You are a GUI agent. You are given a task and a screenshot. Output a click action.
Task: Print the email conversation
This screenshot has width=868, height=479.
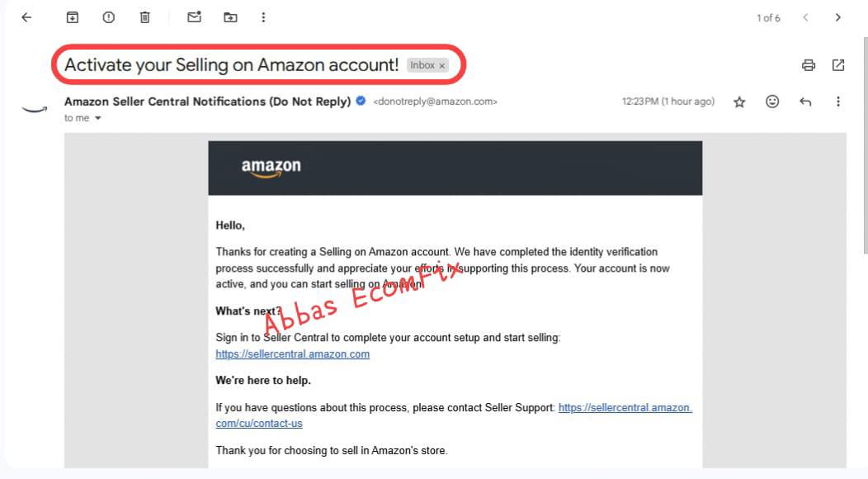(x=809, y=65)
